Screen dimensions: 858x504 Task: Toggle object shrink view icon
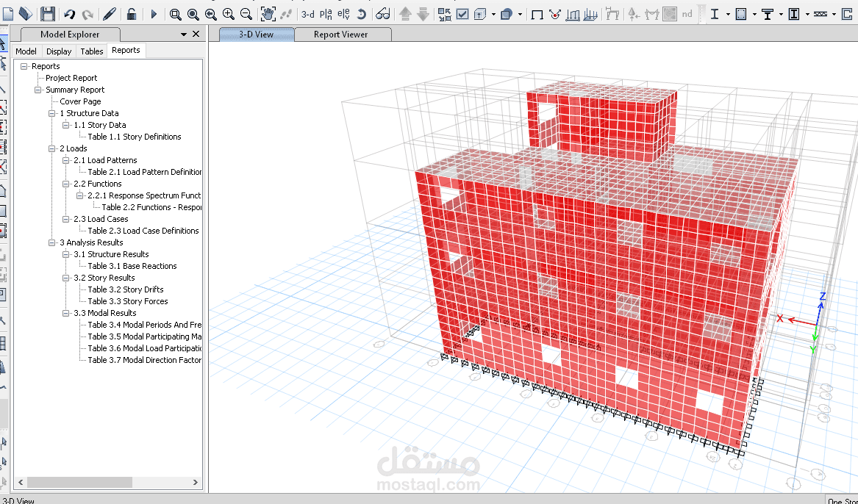[444, 14]
